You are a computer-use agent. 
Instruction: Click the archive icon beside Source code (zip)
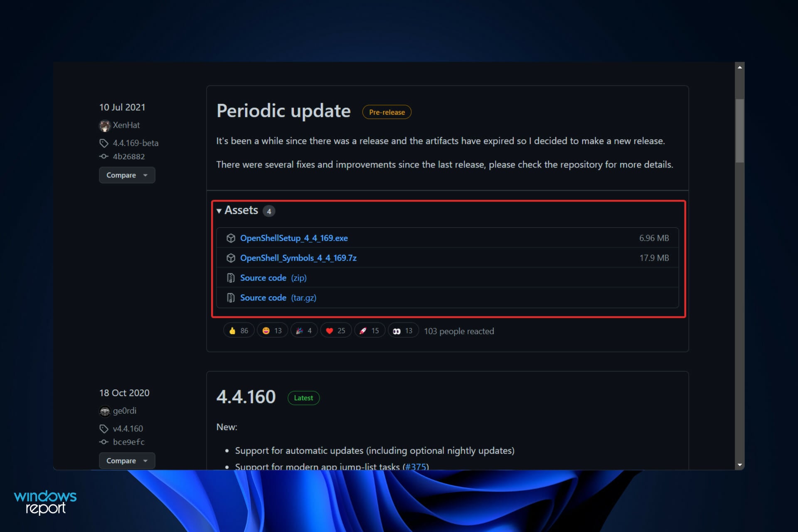pos(231,277)
